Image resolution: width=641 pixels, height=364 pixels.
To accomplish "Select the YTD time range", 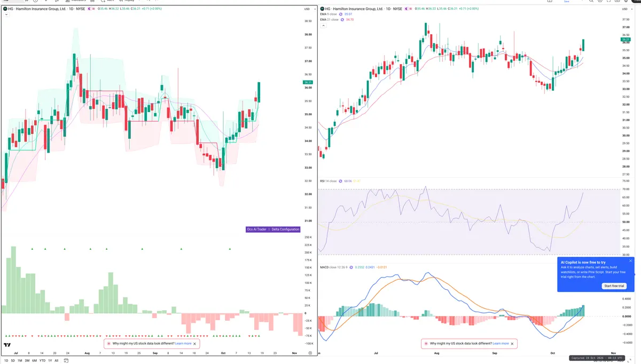I will tap(42, 361).
